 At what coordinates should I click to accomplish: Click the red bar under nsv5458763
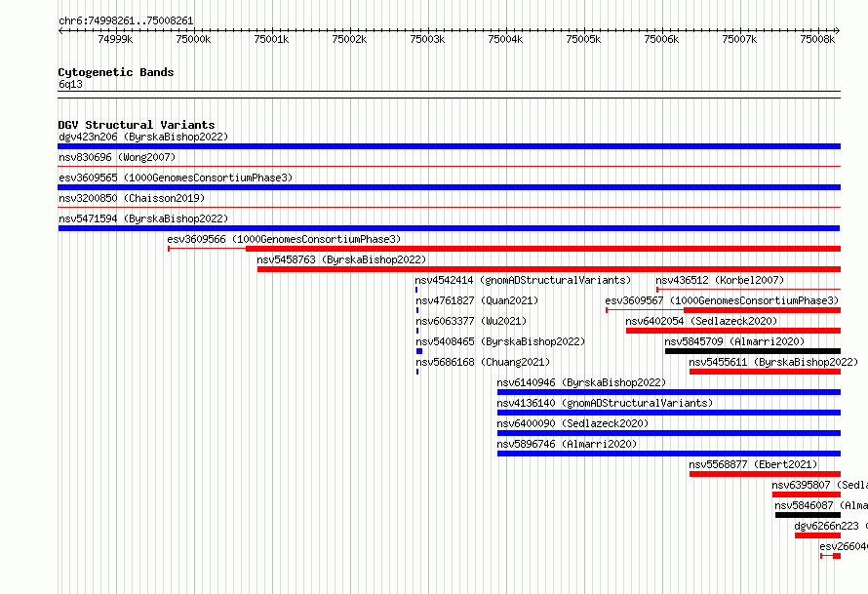548,269
